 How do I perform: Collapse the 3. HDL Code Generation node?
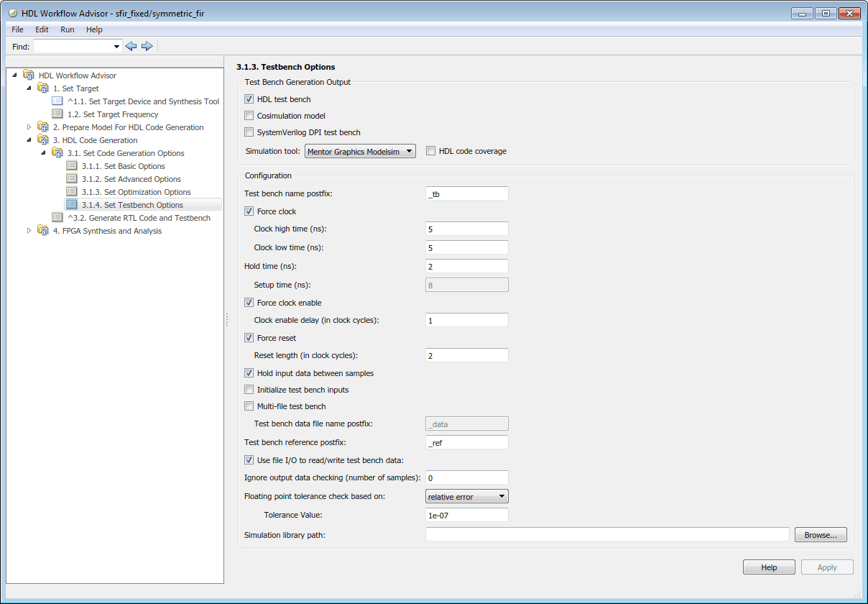pos(29,139)
